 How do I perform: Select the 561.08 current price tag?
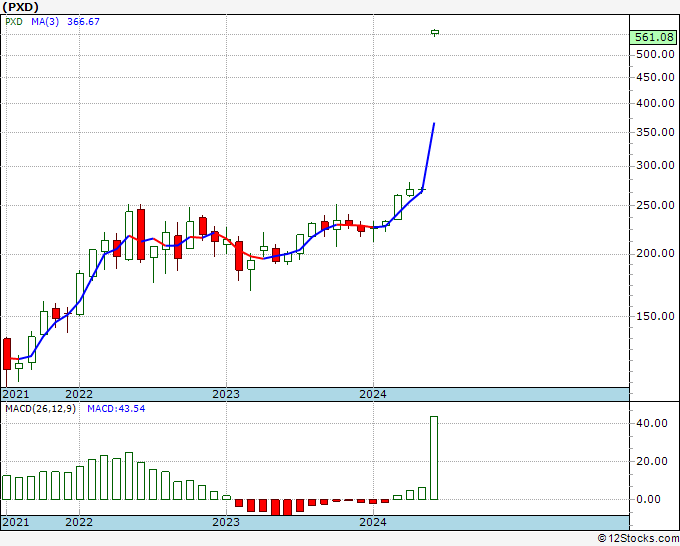point(654,37)
